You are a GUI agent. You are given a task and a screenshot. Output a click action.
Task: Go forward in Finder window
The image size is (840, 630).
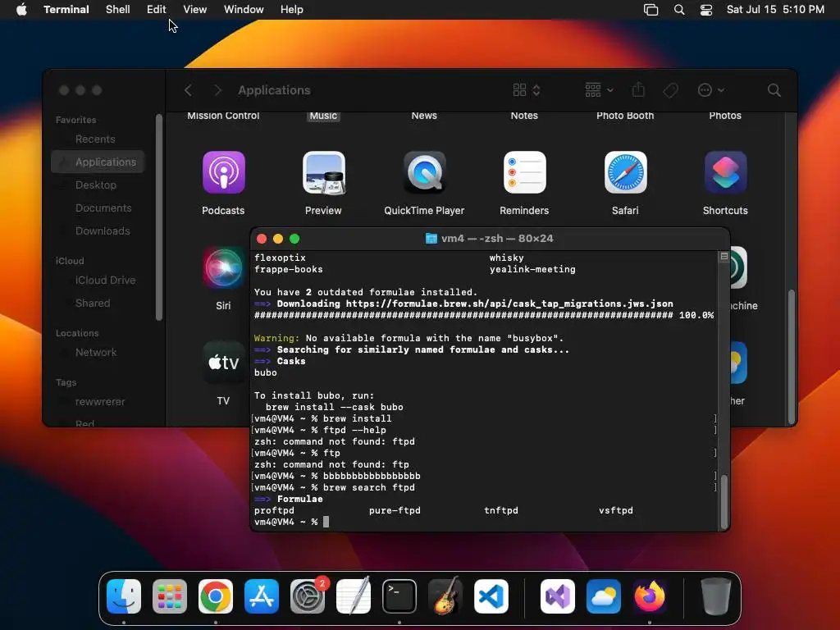[217, 90]
